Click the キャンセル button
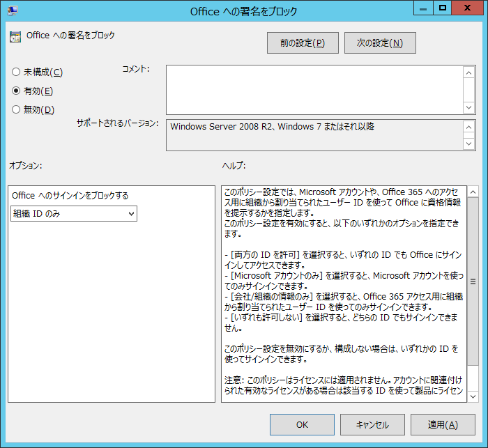This screenshot has height=448, width=488. 372,425
